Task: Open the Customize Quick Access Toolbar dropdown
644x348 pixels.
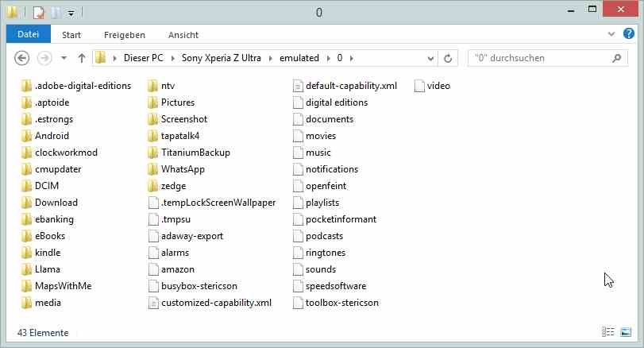Action: tap(71, 14)
